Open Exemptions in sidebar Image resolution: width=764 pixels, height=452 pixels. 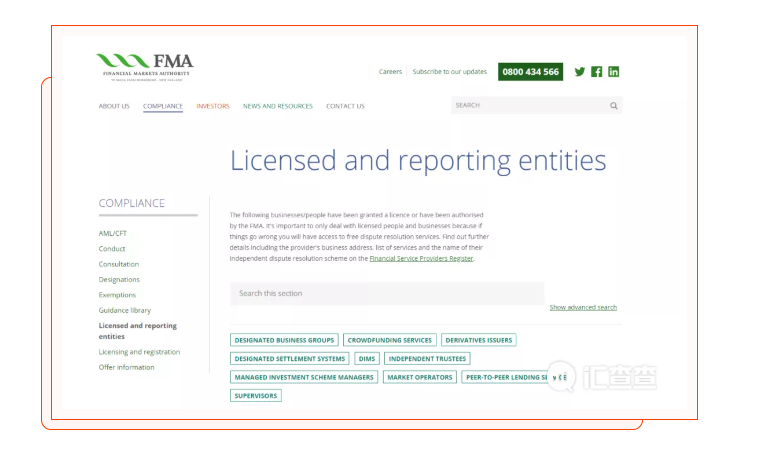click(x=117, y=295)
